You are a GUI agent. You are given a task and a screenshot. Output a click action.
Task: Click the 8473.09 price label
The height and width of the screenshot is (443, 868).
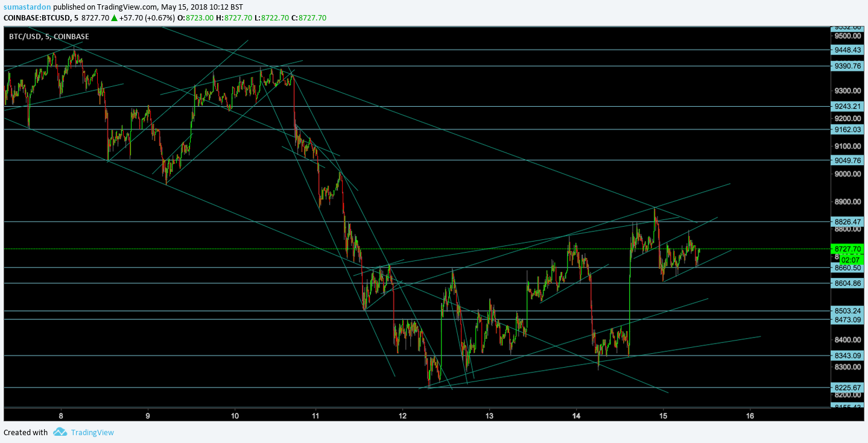pyautogui.click(x=849, y=319)
